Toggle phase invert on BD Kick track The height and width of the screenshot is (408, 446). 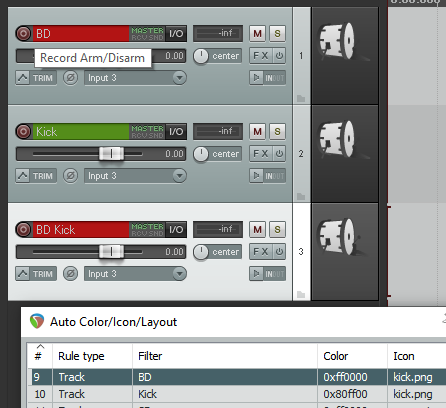click(x=70, y=274)
